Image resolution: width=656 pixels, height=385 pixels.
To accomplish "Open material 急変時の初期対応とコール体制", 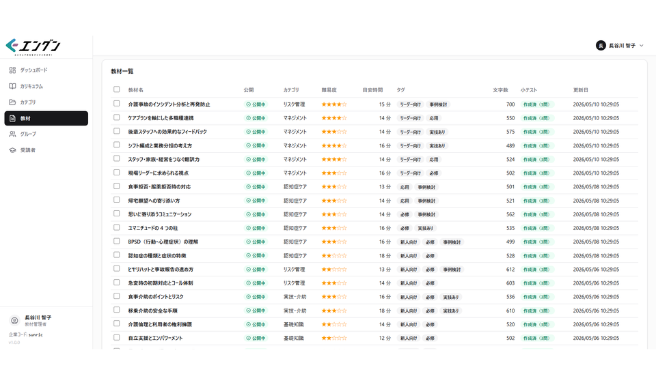I will point(161,283).
